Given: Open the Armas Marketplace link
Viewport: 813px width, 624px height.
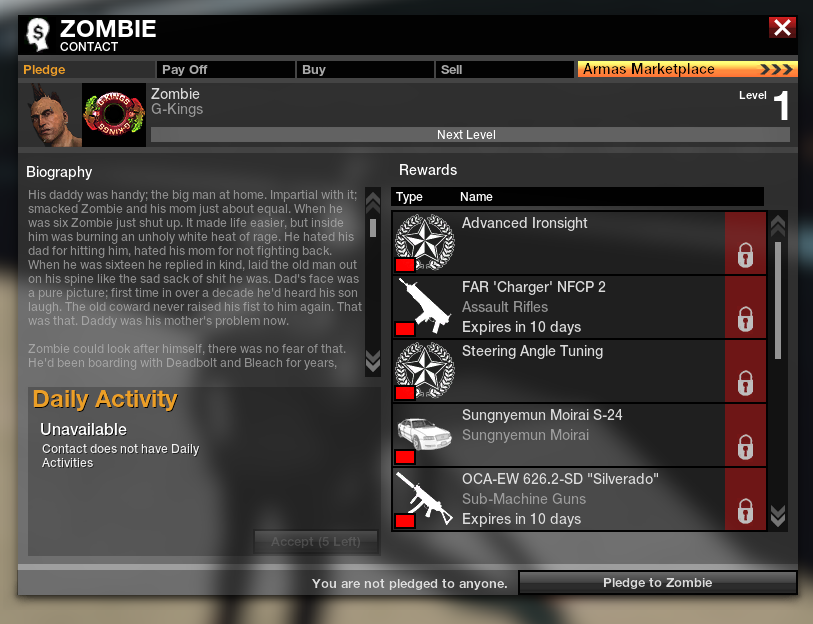Looking at the screenshot, I should (x=688, y=69).
